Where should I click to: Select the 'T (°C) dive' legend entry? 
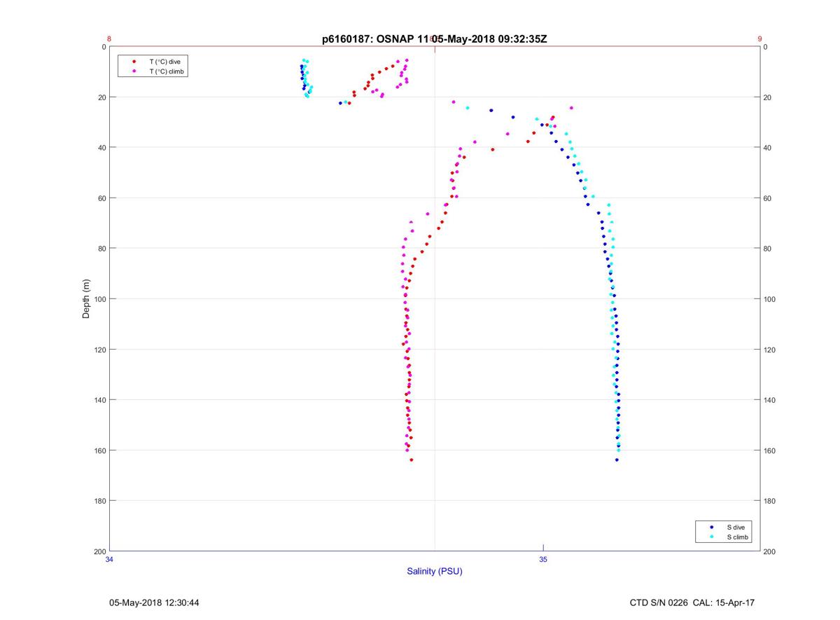coord(165,62)
